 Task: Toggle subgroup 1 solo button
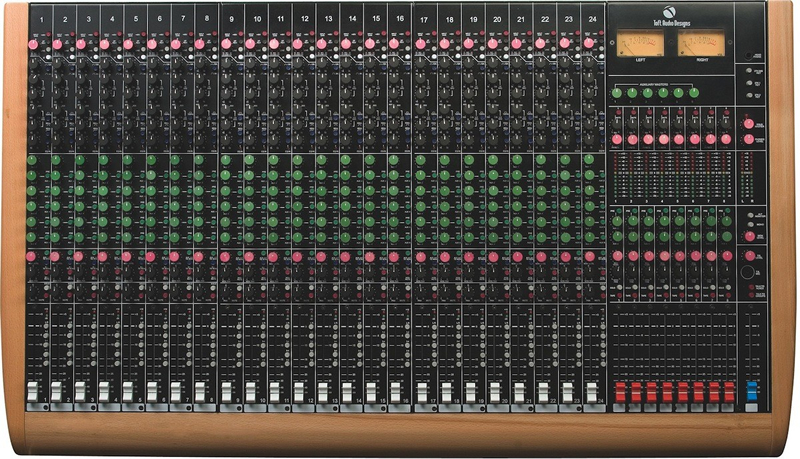coord(619,287)
